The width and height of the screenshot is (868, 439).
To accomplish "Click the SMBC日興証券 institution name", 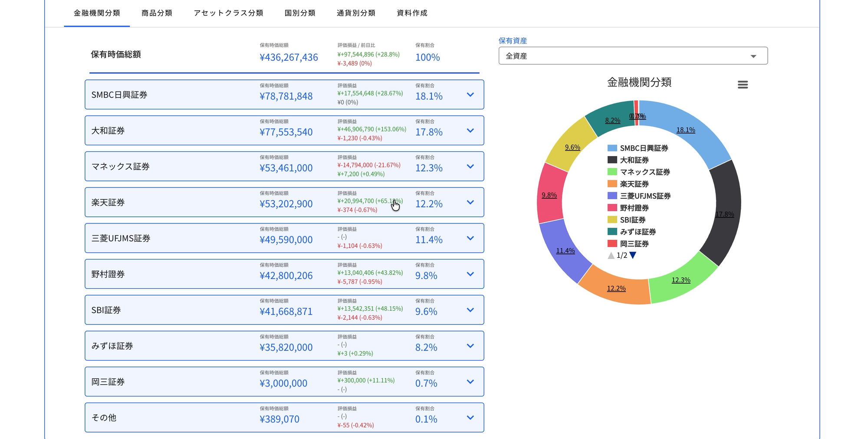I will tap(119, 95).
